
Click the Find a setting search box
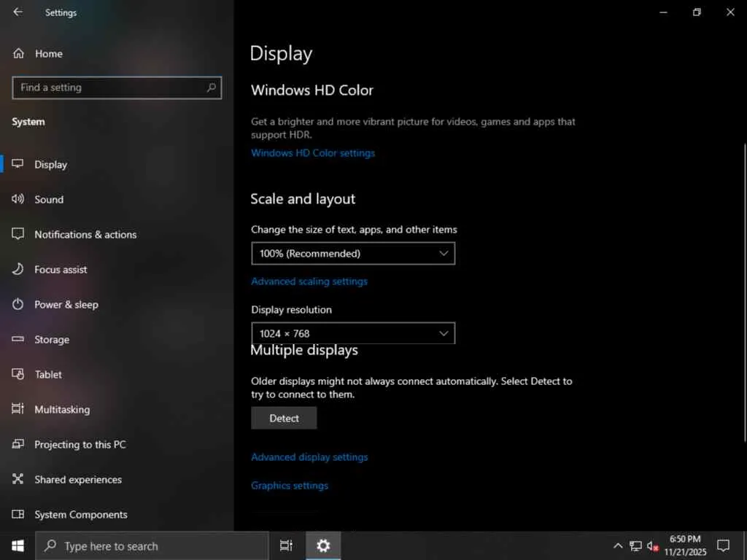117,87
